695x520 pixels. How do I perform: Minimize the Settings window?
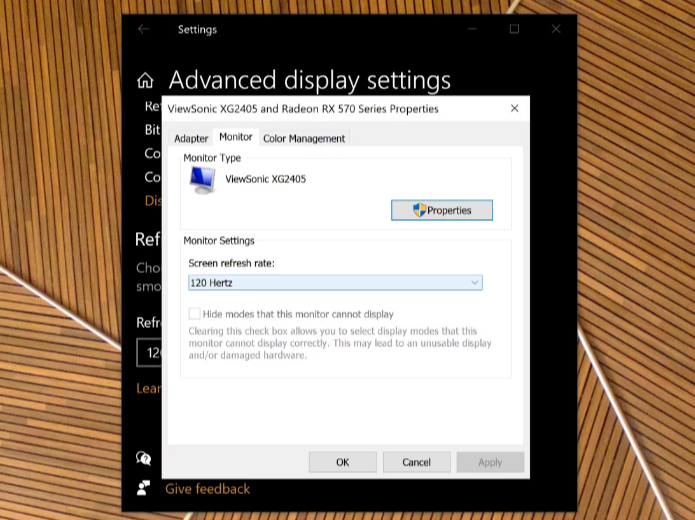472,29
